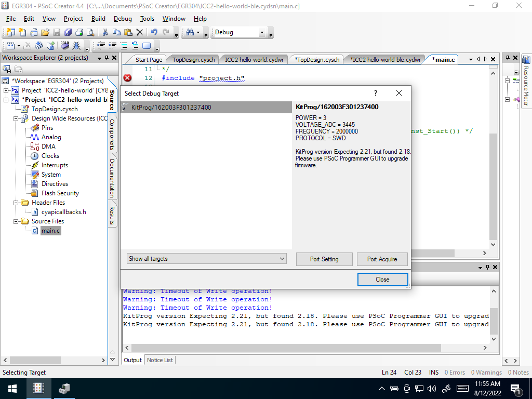Viewport: 532px width, 399px height.
Task: Open the Project menu
Action: pyautogui.click(x=73, y=19)
